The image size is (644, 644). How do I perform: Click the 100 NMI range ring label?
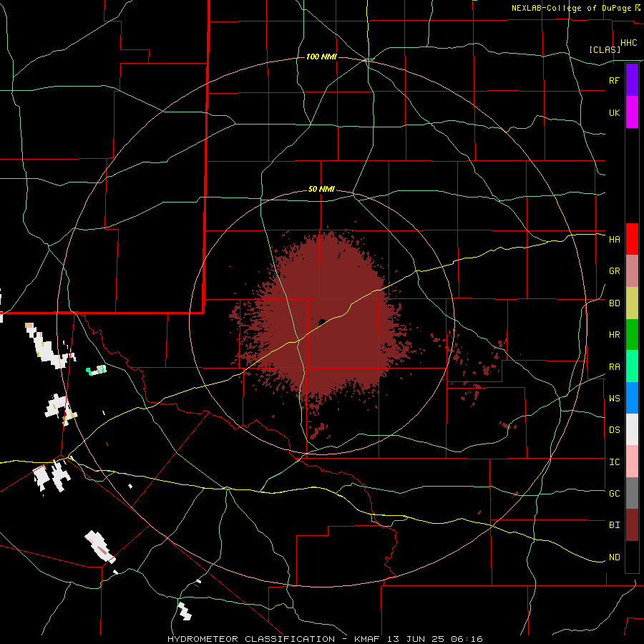click(321, 57)
